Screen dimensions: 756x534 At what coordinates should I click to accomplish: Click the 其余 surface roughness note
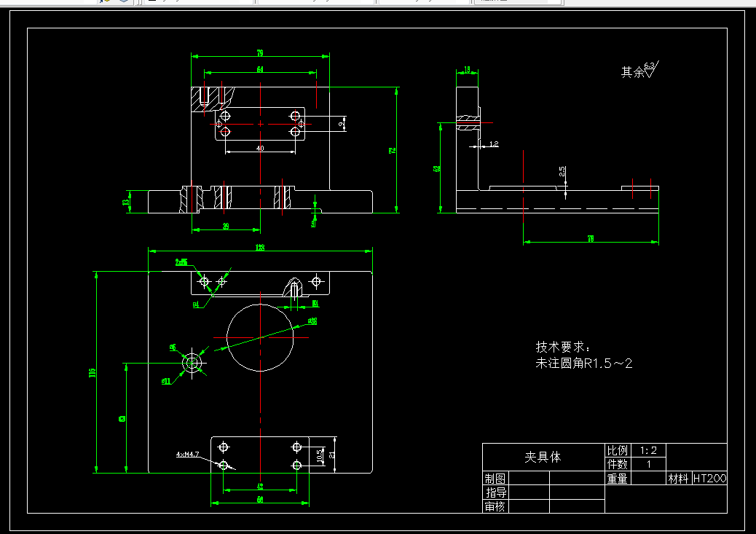coord(633,72)
